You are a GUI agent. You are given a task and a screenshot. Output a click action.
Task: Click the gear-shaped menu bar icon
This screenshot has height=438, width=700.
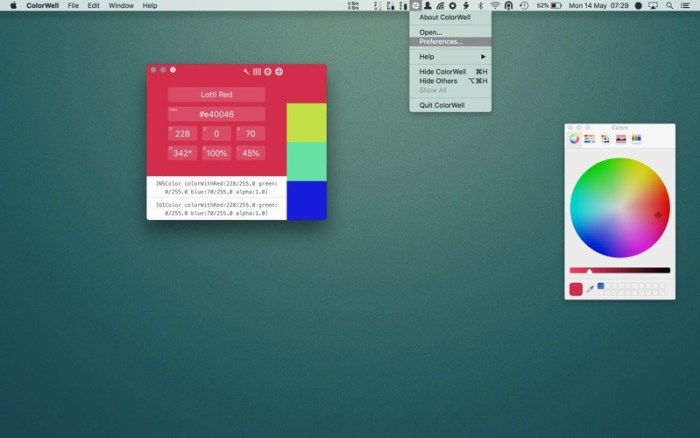coord(453,5)
